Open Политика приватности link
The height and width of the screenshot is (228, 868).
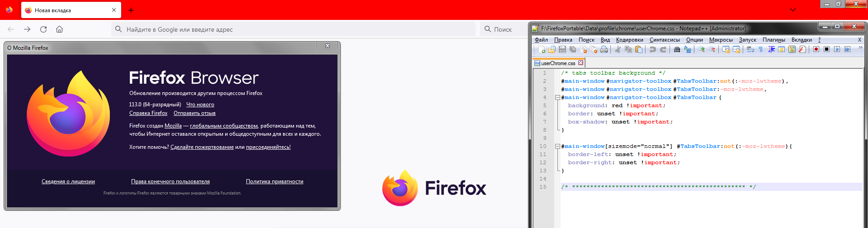[274, 181]
